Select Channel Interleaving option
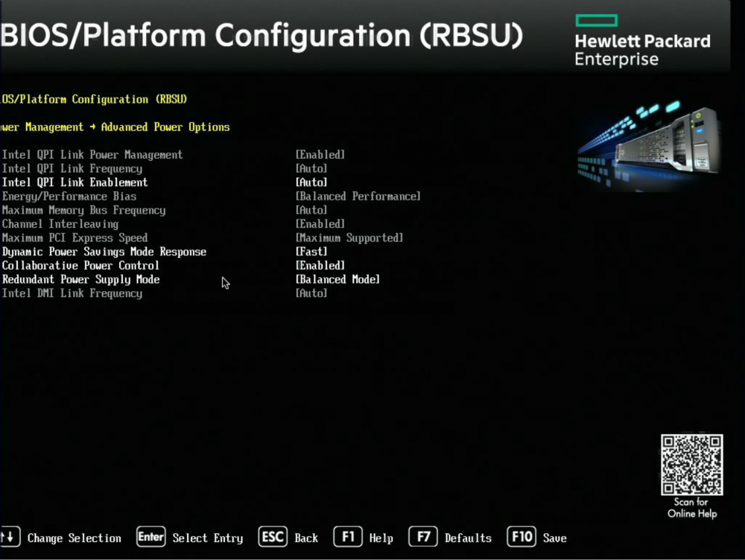Screen dimensions: 745x560 [60, 223]
